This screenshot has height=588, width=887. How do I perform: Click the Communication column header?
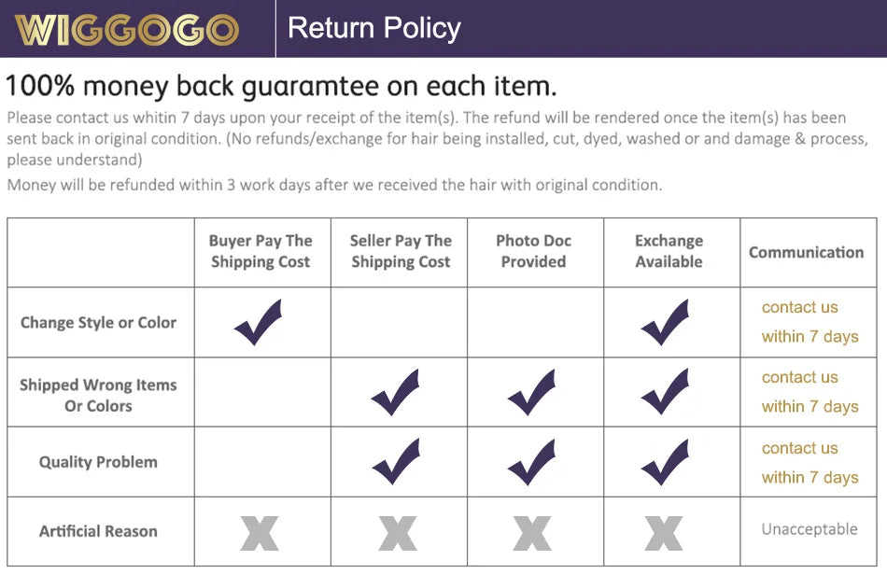tap(807, 252)
